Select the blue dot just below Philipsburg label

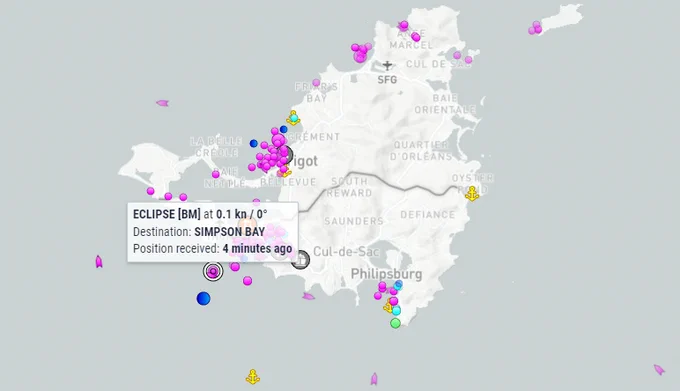point(398,285)
